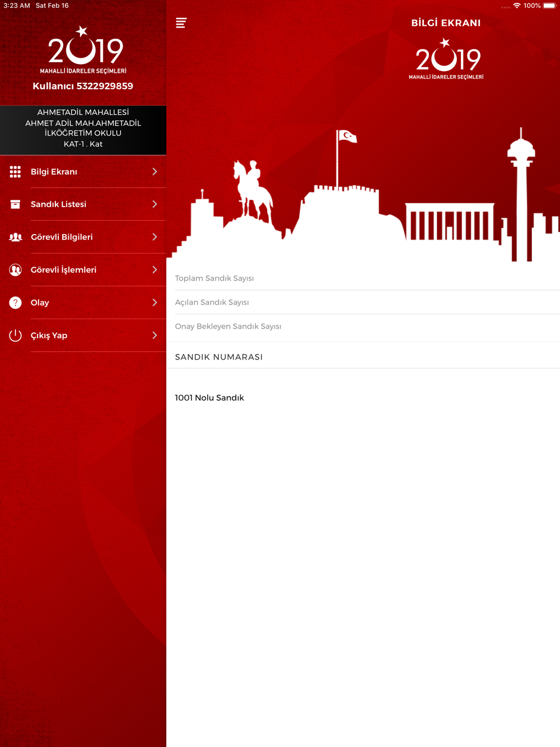The height and width of the screenshot is (747, 560).
Task: Open the Görevli Bilgileri menu item
Action: coord(83,237)
